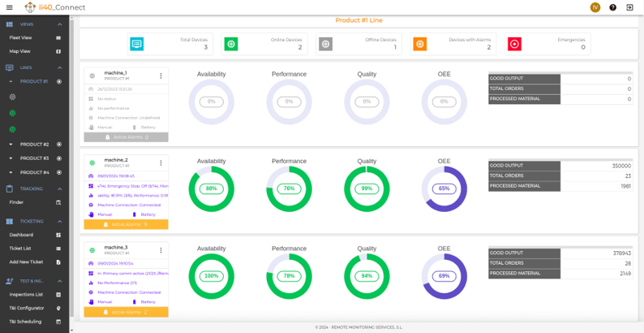Viewport: 644px width, 333px height.
Task: Click machine_2 Active Alarms 9 button
Action: 126,224
